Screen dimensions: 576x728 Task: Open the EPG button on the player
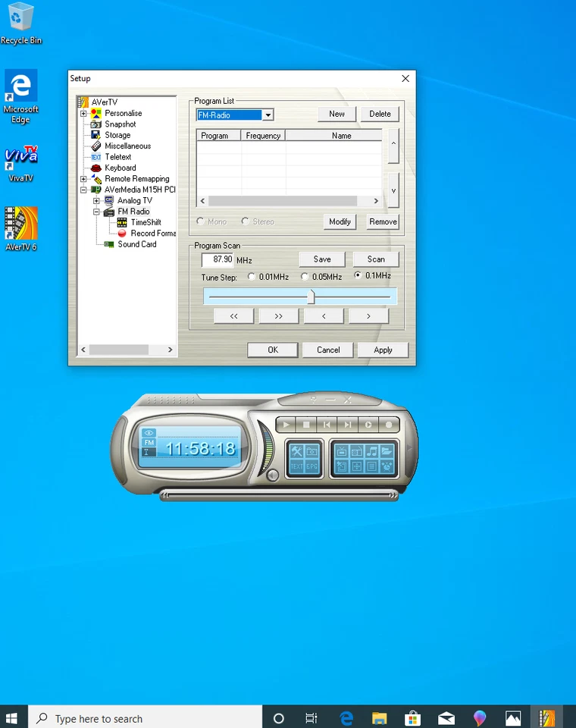coord(311,467)
